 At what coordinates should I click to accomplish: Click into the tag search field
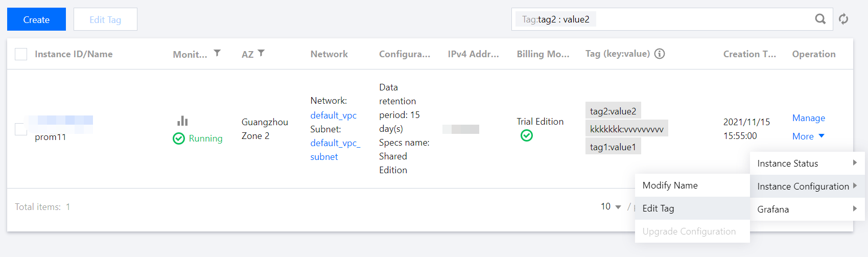point(700,19)
